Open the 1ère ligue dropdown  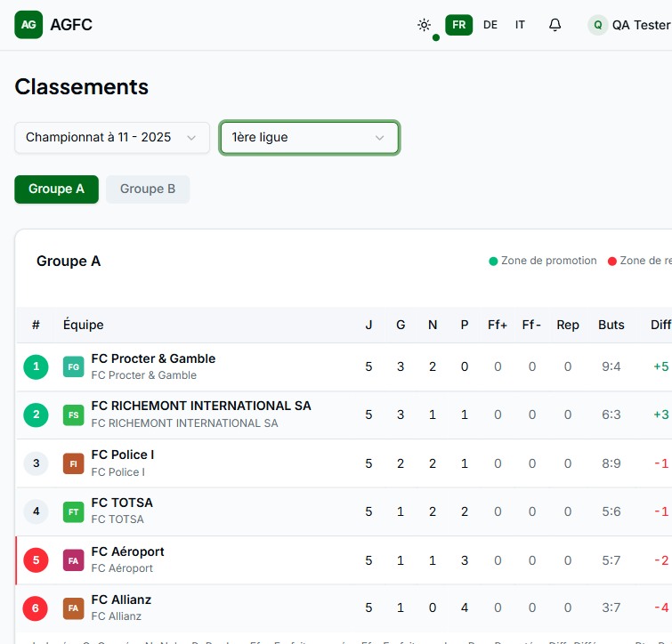pos(310,138)
